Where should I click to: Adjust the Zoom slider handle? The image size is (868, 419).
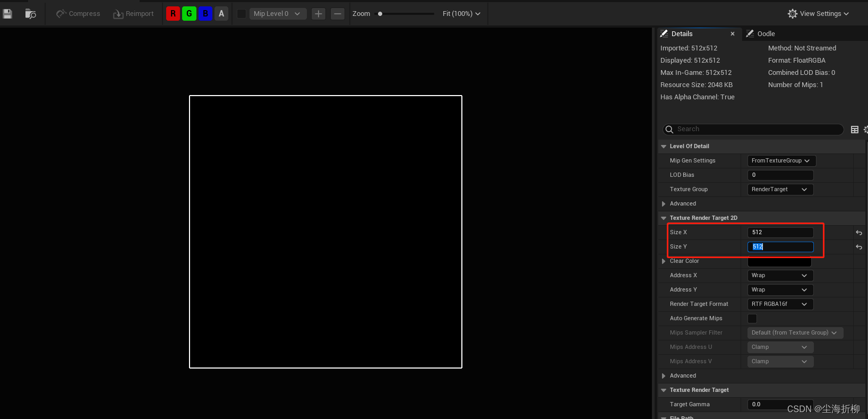point(380,14)
